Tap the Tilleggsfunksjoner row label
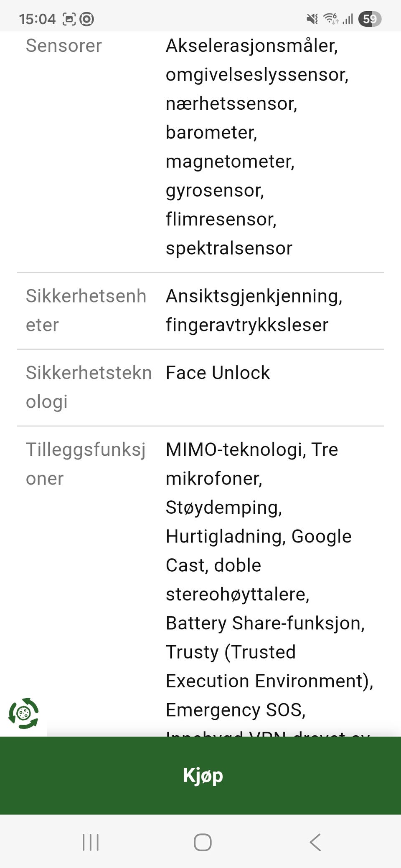401x868 pixels. (86, 464)
